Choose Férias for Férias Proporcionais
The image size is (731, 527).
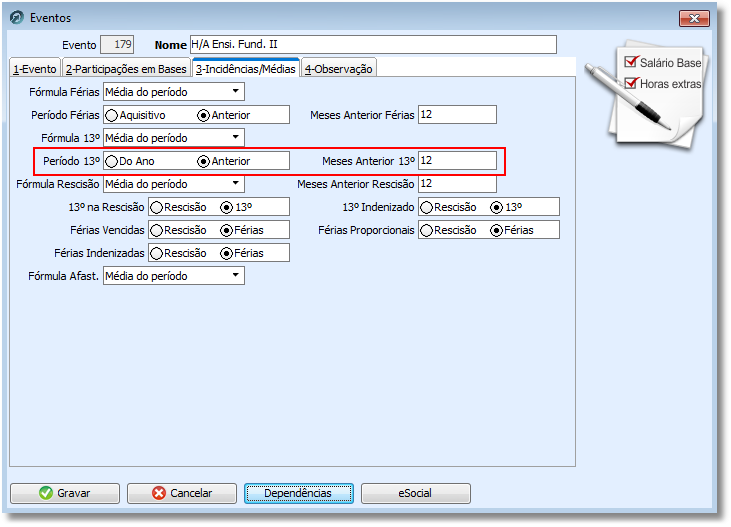click(497, 230)
